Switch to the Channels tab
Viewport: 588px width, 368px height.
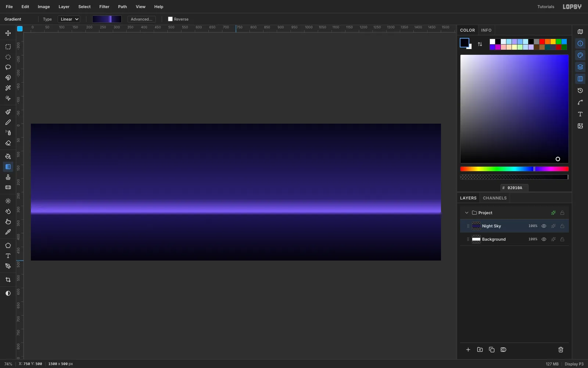(495, 198)
